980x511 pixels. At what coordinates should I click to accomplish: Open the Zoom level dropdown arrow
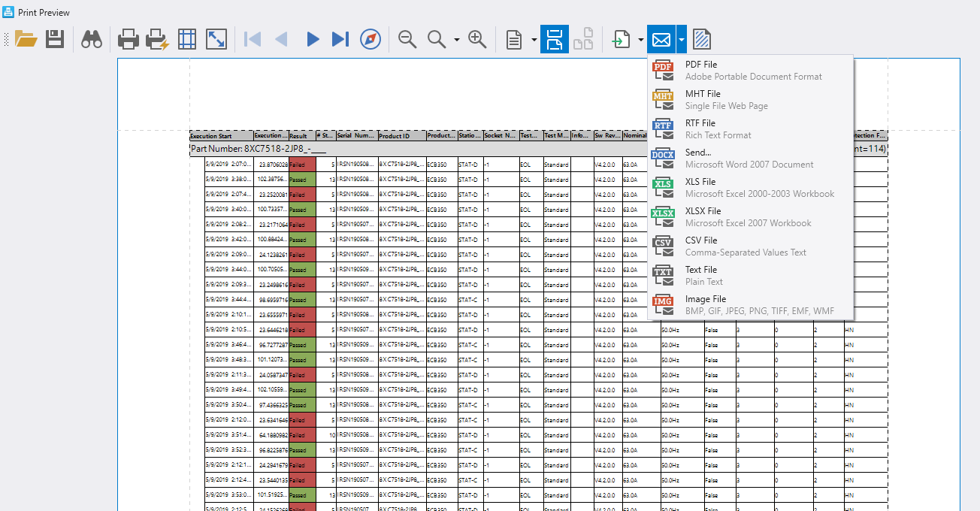click(456, 39)
